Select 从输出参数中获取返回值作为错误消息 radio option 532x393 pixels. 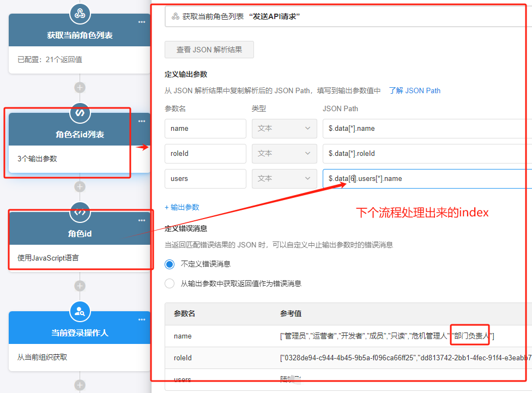170,283
